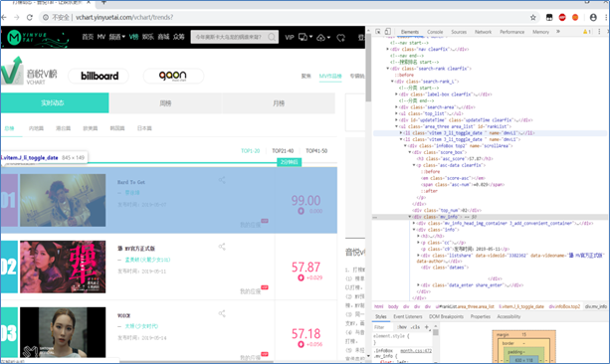This screenshot has height=364, width=610.
Task: Open the gaon chart button
Action: [x=173, y=76]
